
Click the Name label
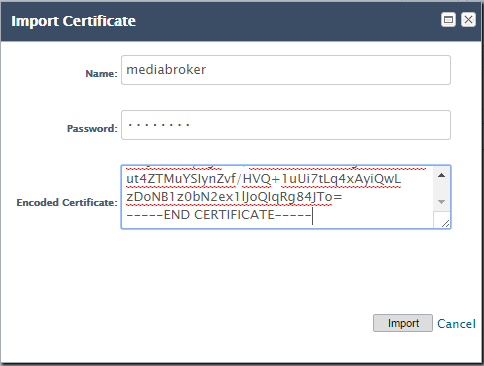(102, 74)
